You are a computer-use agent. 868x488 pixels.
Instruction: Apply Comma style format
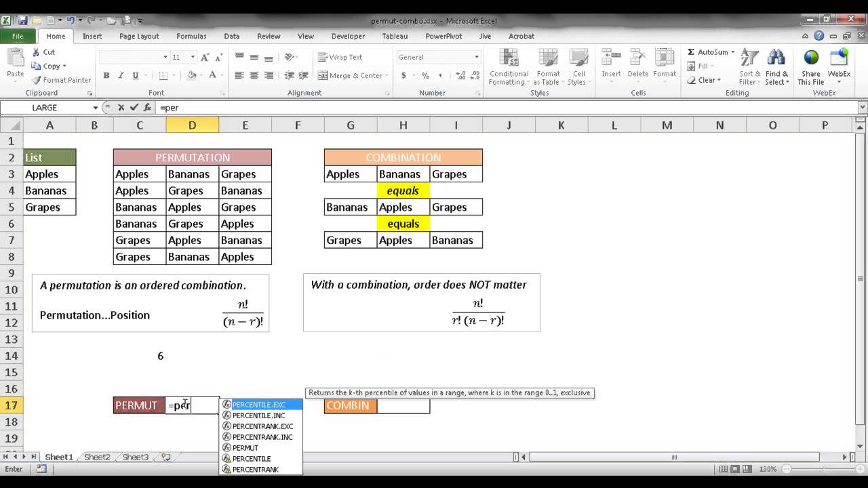click(x=439, y=76)
